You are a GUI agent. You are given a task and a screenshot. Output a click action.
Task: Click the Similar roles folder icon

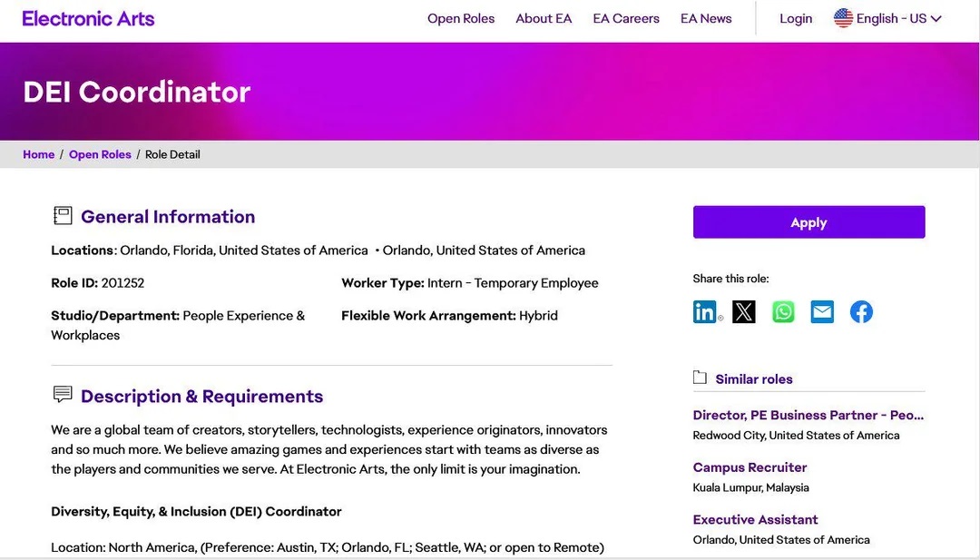point(700,378)
